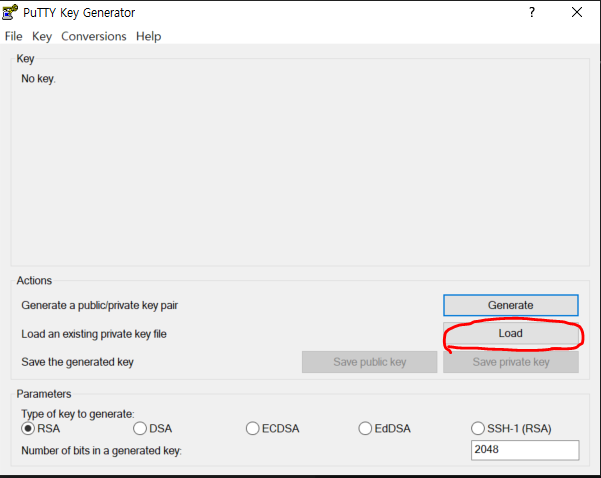Open the Key menu
The height and width of the screenshot is (478, 601).
tap(42, 36)
